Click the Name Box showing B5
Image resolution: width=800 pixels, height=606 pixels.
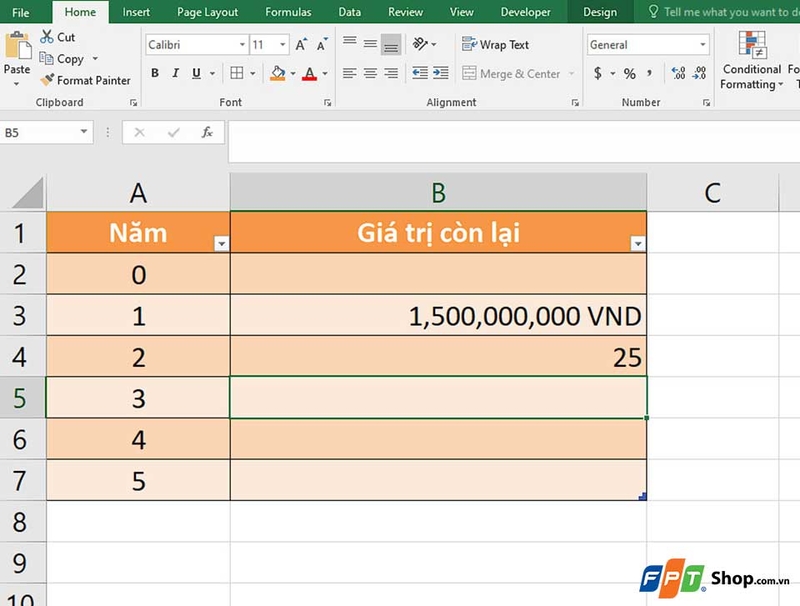(40, 131)
